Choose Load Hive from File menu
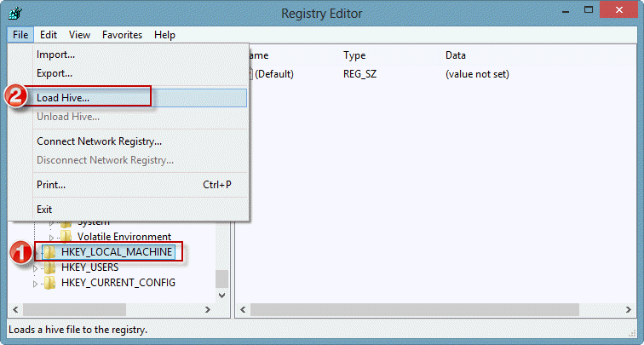 point(63,97)
